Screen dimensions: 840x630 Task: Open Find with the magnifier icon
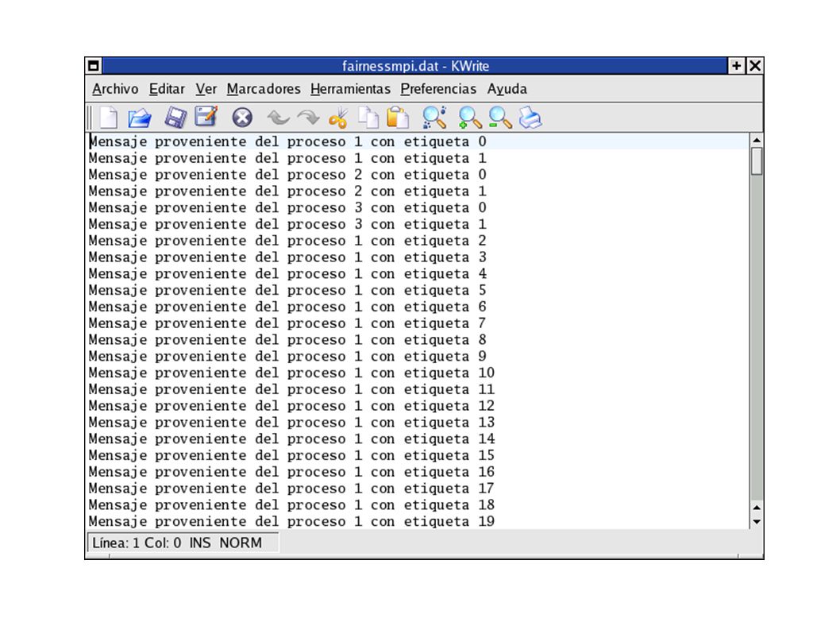pos(434,118)
